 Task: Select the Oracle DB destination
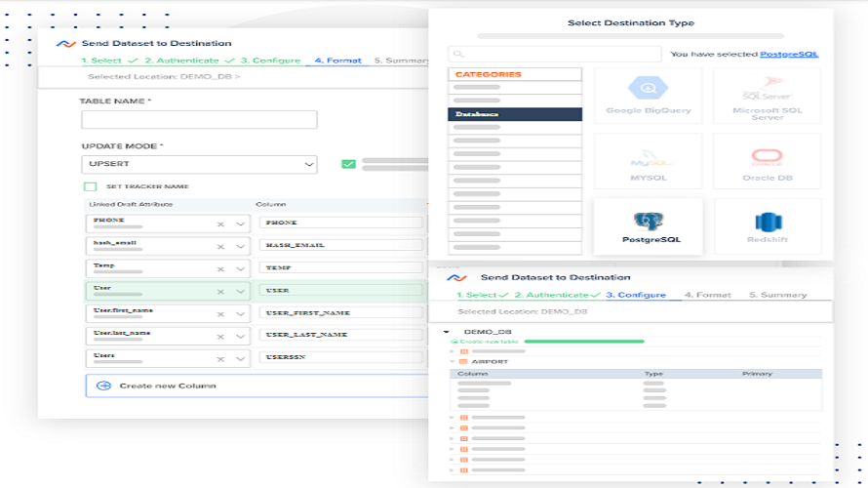[x=767, y=161]
